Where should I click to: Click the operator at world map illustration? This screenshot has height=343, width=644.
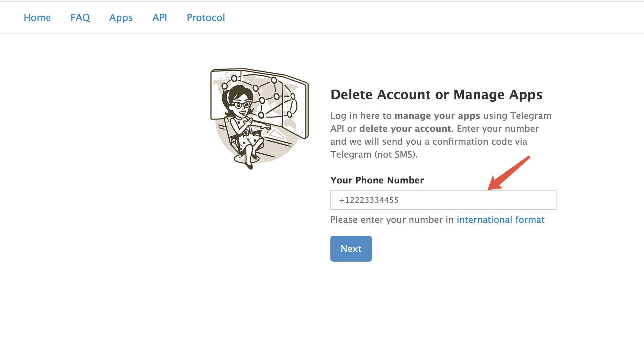click(x=259, y=119)
